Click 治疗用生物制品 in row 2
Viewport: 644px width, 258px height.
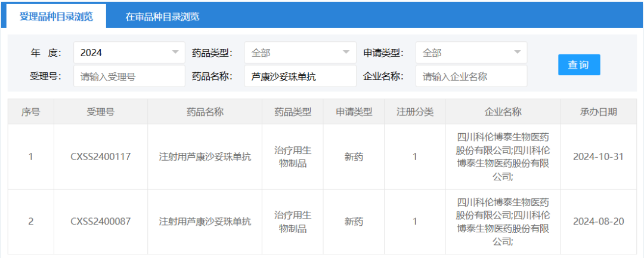[x=293, y=222]
